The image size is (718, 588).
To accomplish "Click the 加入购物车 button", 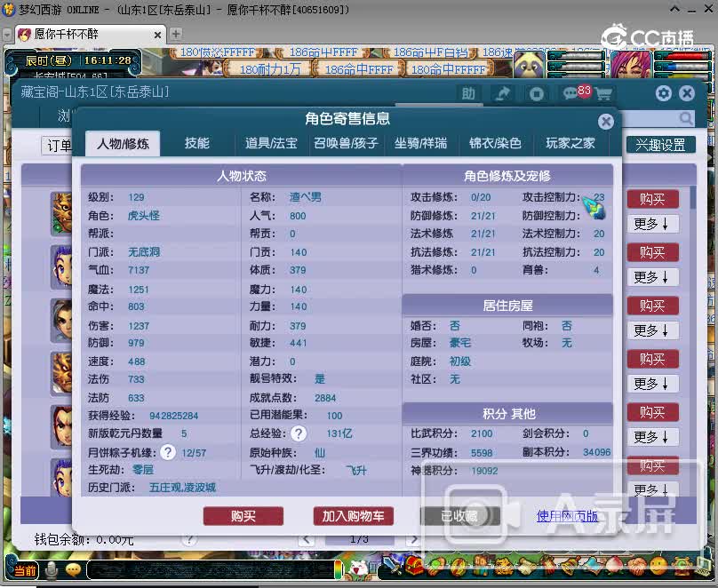I will click(354, 515).
